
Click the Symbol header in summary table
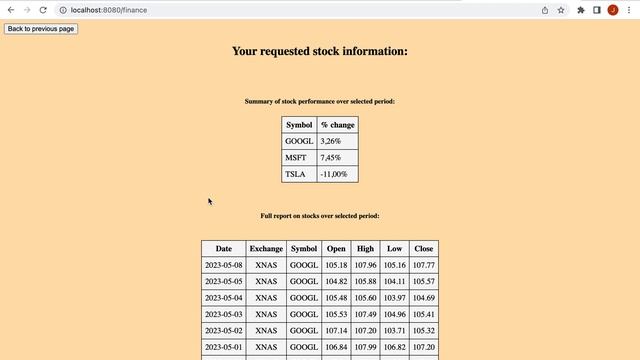click(299, 125)
